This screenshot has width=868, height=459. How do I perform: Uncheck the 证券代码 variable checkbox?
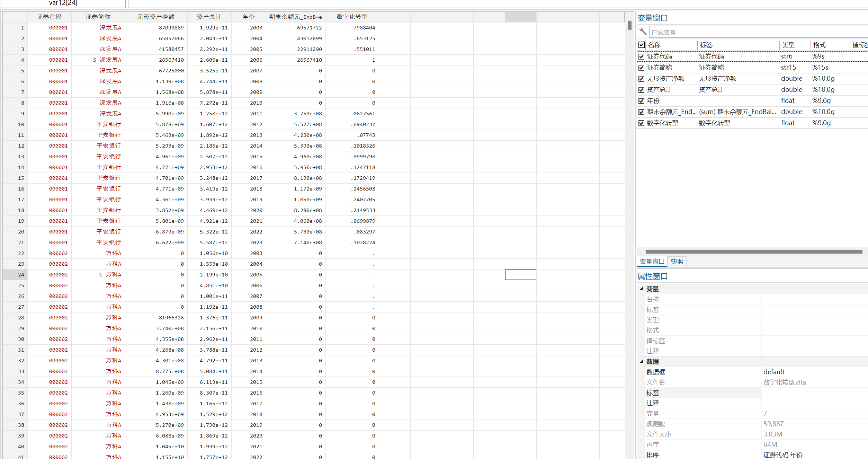coord(642,56)
